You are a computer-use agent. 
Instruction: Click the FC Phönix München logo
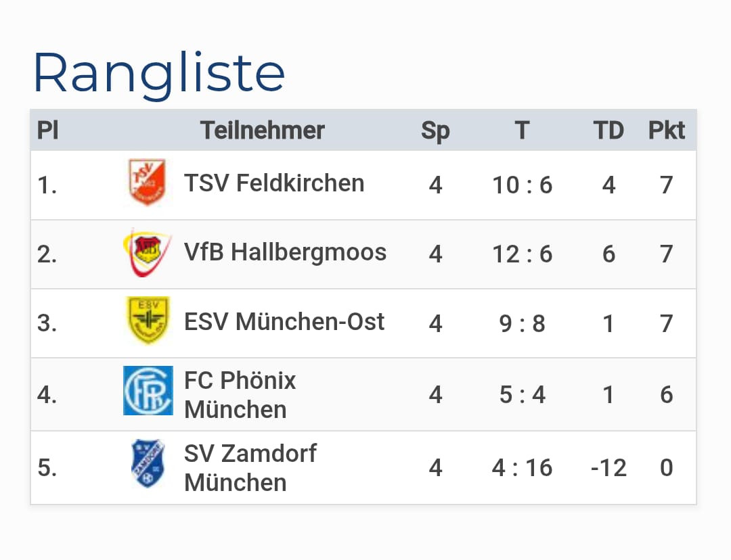click(x=148, y=390)
